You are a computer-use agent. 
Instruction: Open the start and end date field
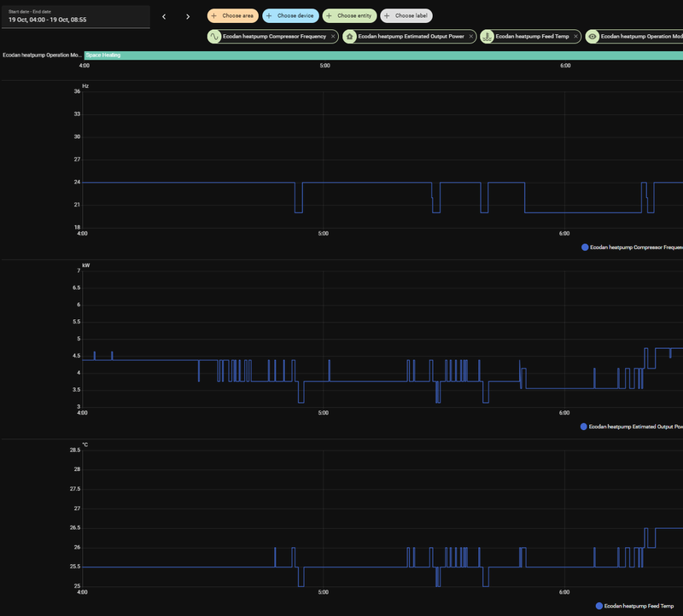point(75,16)
